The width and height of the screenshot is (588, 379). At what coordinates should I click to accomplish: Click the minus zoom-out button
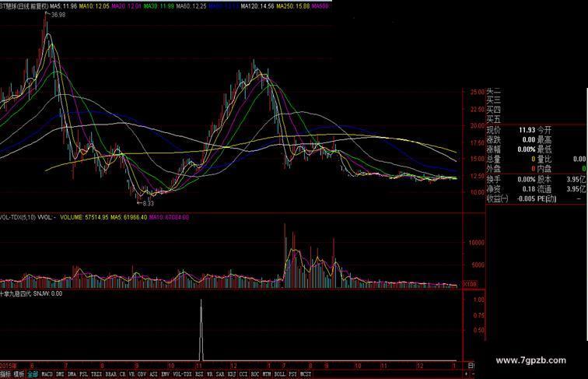pyautogui.click(x=472, y=374)
